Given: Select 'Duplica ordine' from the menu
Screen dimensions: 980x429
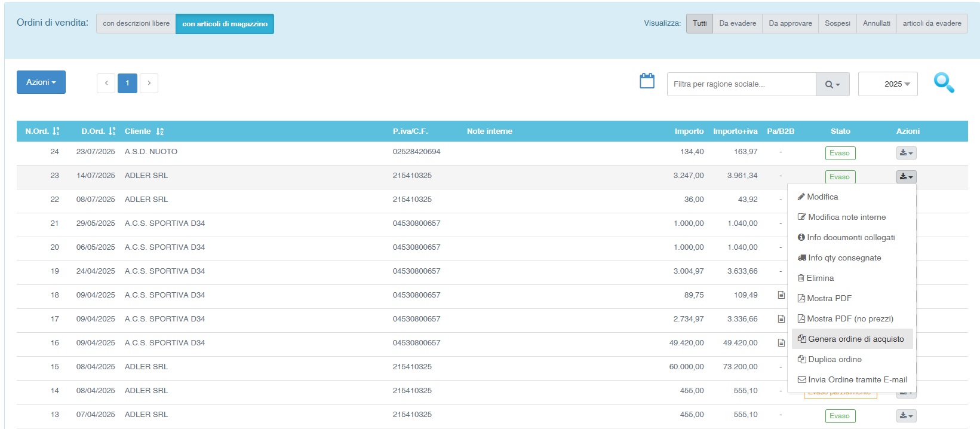Looking at the screenshot, I should click(834, 360).
